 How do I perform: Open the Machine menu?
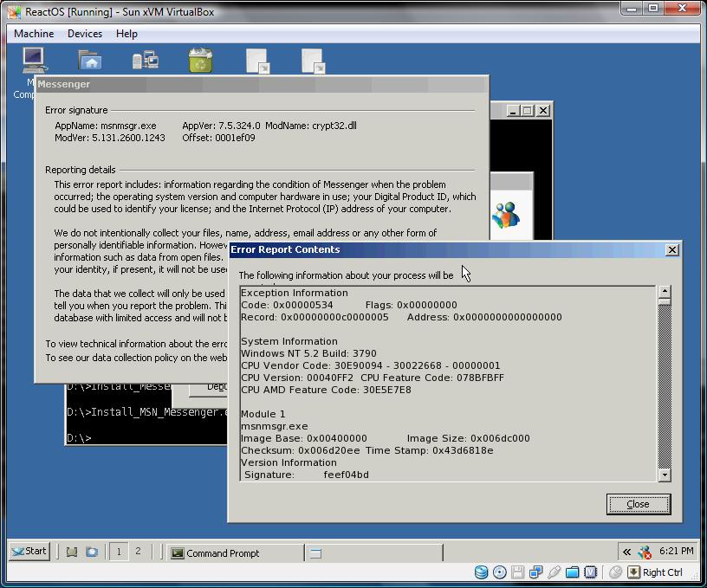[x=34, y=34]
